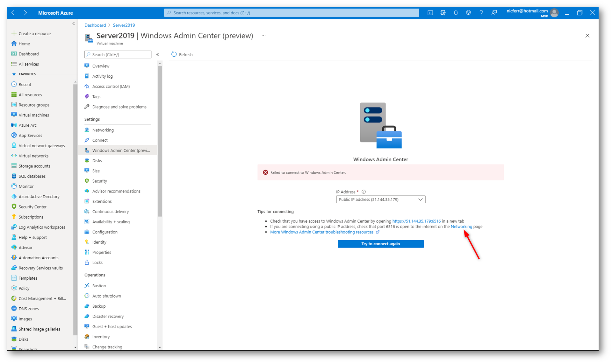Open Recovery Services vaults favorite
Viewport: 612px width, 364px height.
37,268
